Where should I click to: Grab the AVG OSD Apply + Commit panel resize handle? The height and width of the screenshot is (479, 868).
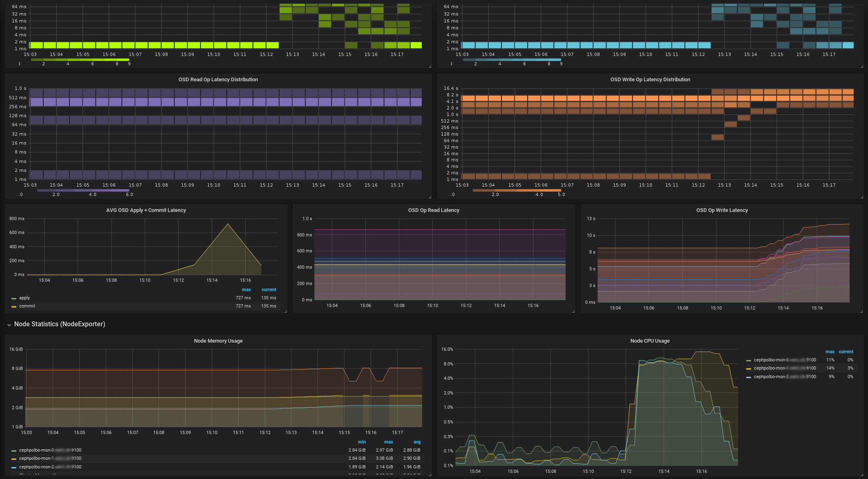coord(286,312)
